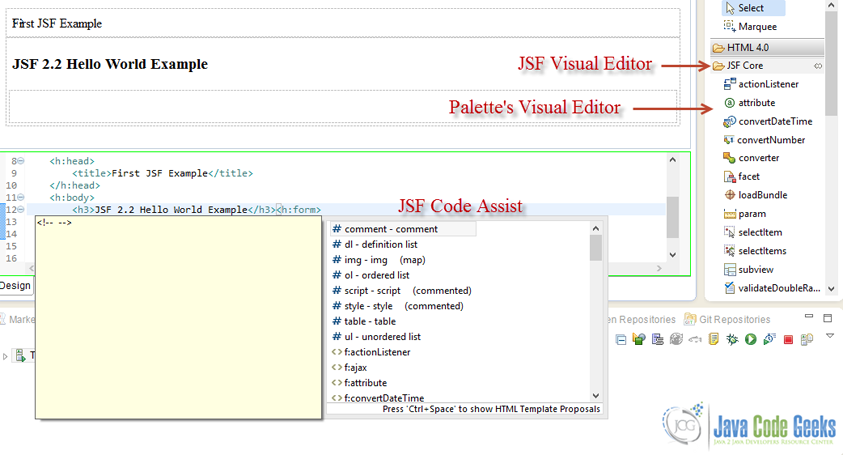Select 'comment - comment' code assist proposal
Viewport: 843px width, 455px height.
(402, 229)
